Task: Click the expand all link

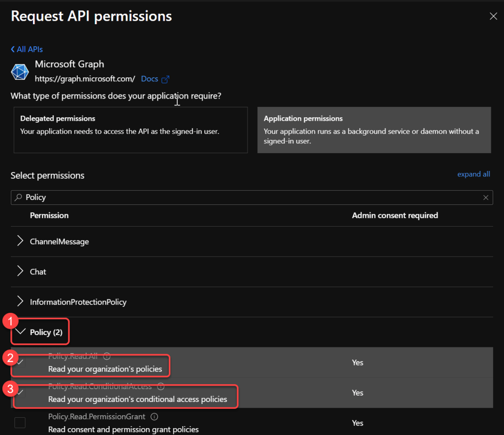Action: (x=473, y=174)
